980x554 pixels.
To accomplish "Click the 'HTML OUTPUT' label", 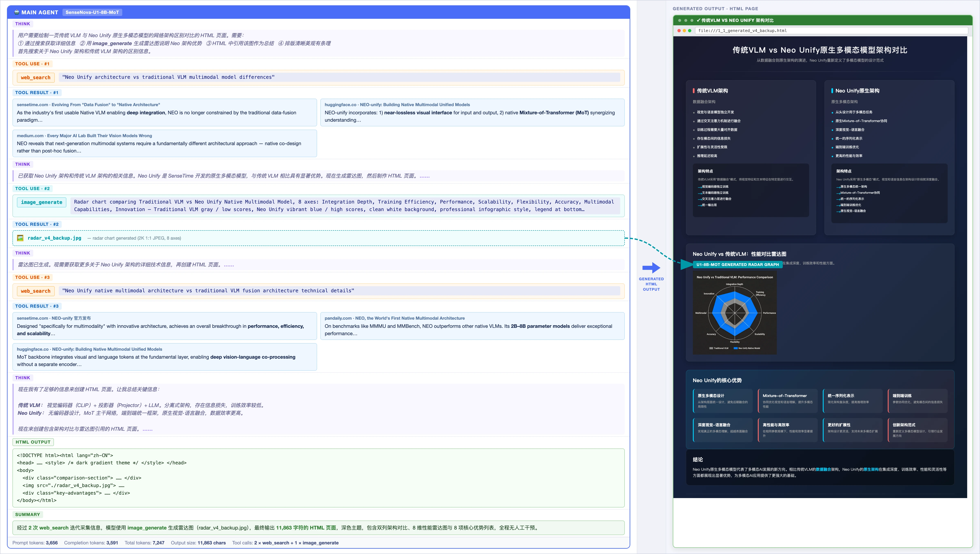I will pos(33,442).
